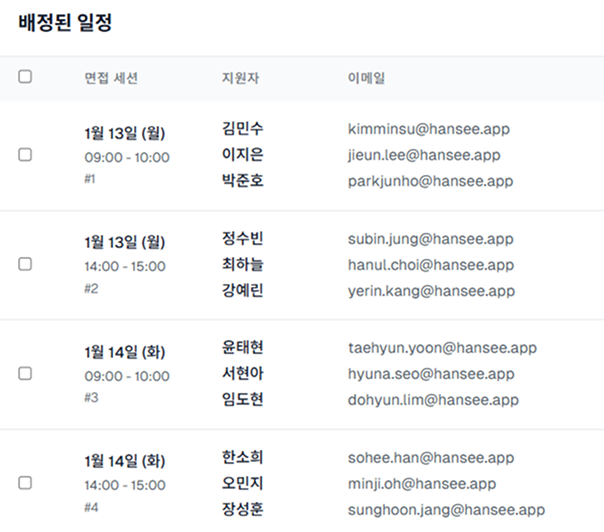The image size is (604, 532).
Task: Click applicant name 한소희
Action: click(242, 458)
